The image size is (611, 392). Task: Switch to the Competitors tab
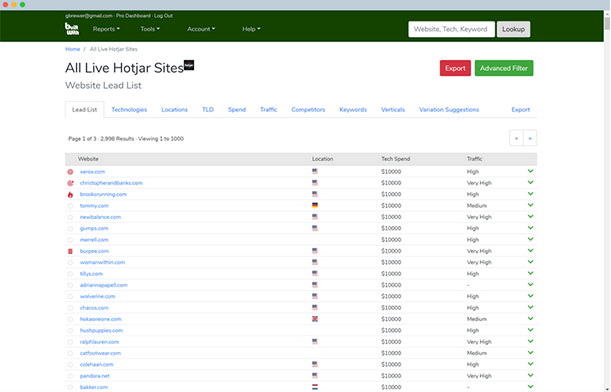point(308,109)
